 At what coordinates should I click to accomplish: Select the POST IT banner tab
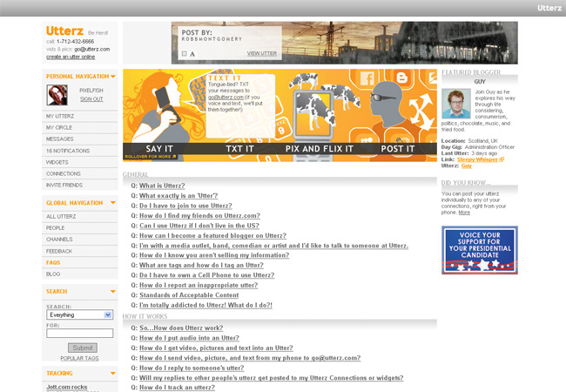(397, 149)
